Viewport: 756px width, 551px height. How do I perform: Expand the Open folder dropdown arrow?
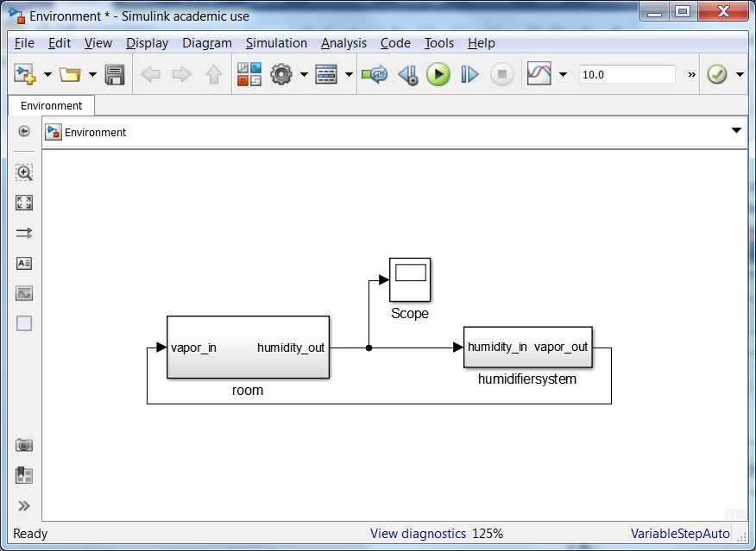click(x=92, y=75)
